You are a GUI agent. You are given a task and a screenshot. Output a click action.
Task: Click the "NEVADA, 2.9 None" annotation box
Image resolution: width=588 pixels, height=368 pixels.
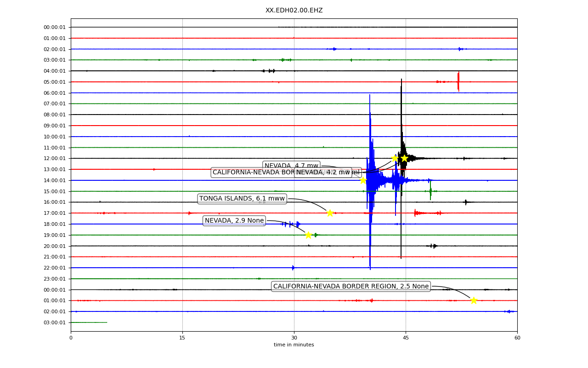point(234,221)
